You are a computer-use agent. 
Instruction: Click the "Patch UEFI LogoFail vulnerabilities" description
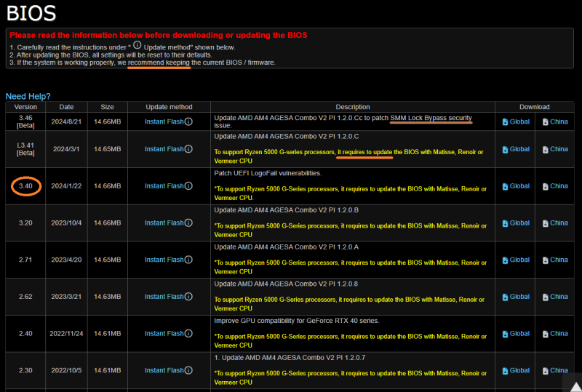(x=268, y=173)
